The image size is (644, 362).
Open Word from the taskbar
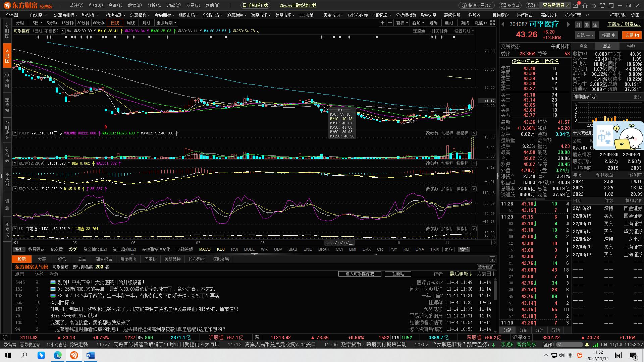tap(90, 355)
